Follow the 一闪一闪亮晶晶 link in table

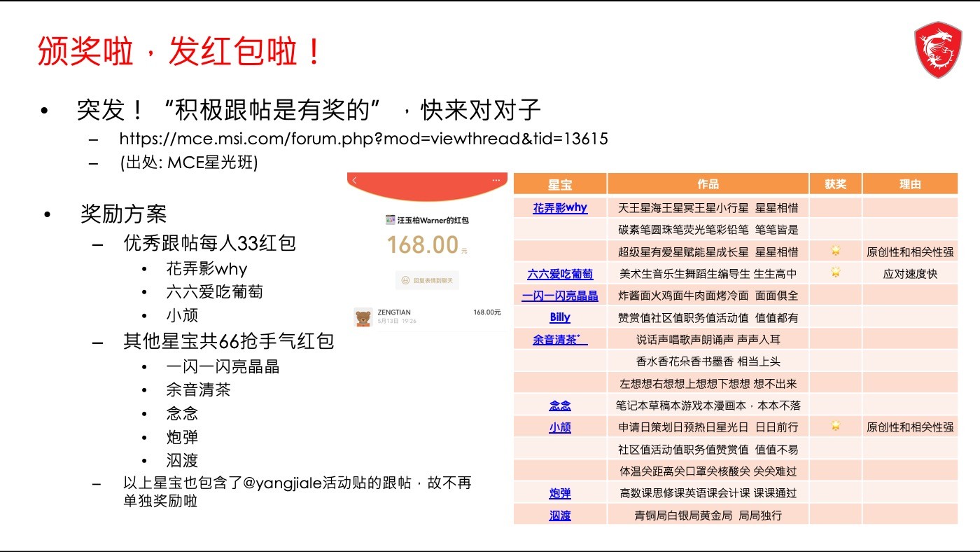[x=560, y=296]
